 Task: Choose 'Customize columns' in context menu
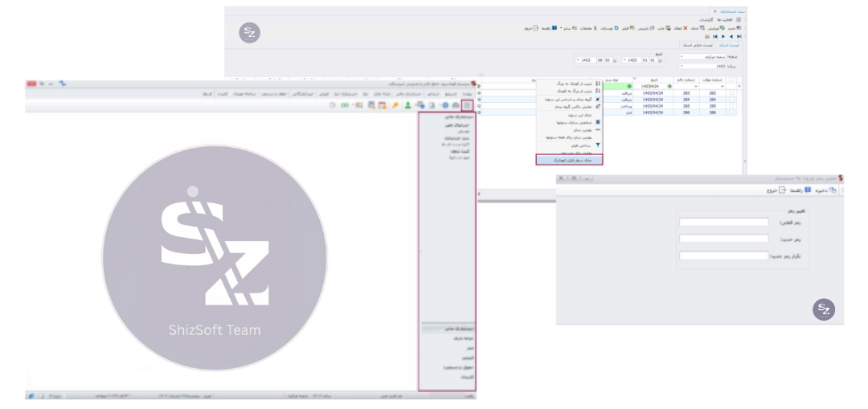coord(570,122)
